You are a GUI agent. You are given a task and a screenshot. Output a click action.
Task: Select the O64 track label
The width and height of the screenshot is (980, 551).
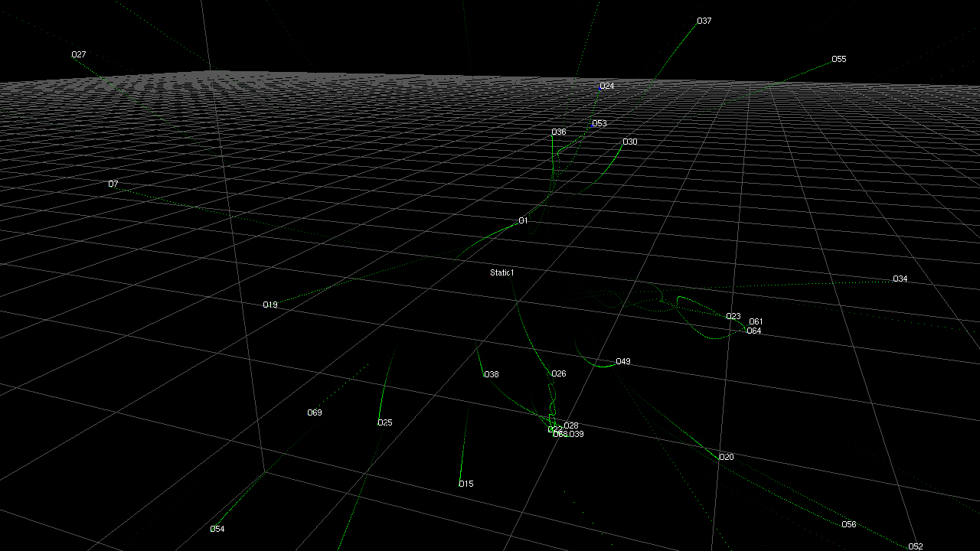click(754, 331)
